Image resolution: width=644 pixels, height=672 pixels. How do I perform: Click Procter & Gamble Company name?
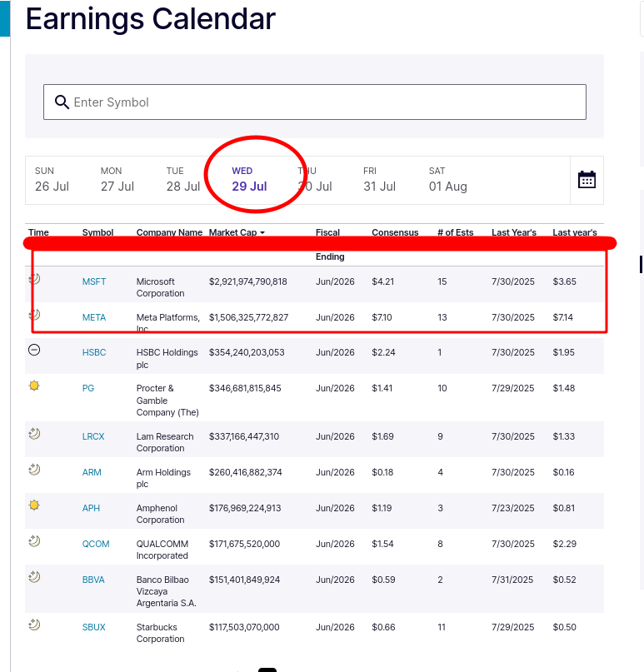[167, 401]
